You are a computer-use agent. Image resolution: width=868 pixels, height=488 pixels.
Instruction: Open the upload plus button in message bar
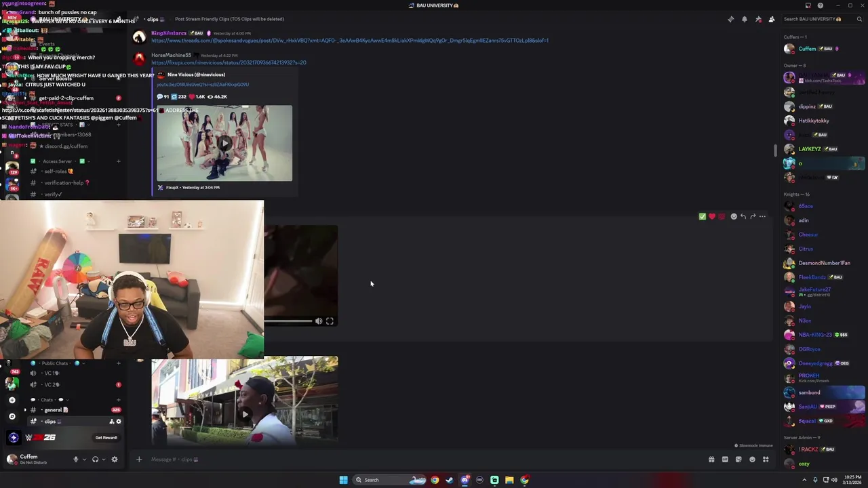coord(139,460)
